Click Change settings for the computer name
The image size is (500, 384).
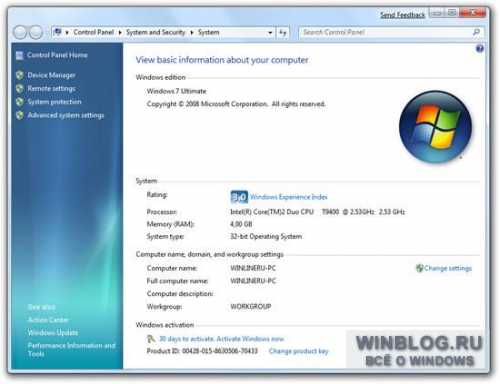coord(448,268)
